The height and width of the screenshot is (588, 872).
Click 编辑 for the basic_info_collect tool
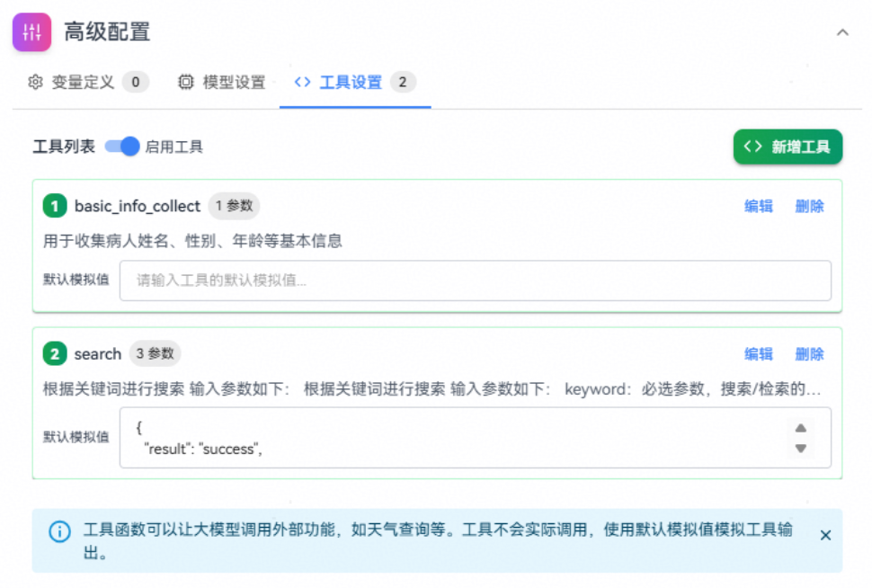(759, 207)
